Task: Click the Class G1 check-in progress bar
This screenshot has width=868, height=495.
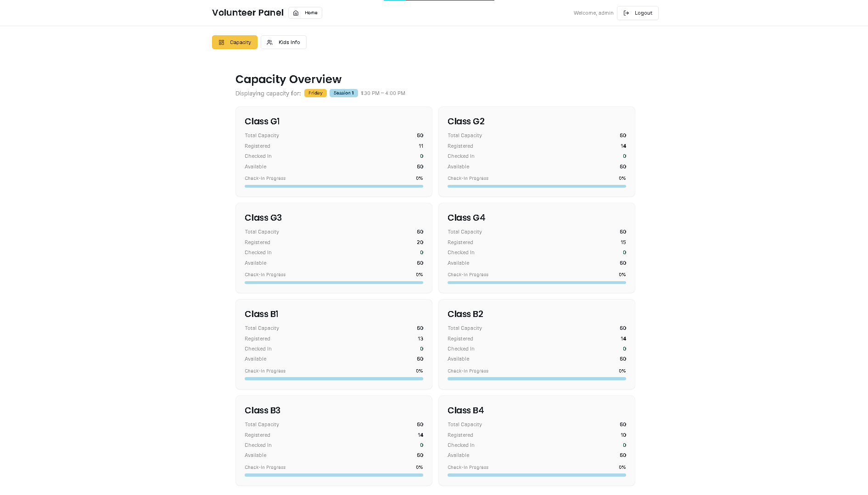Action: [x=334, y=186]
